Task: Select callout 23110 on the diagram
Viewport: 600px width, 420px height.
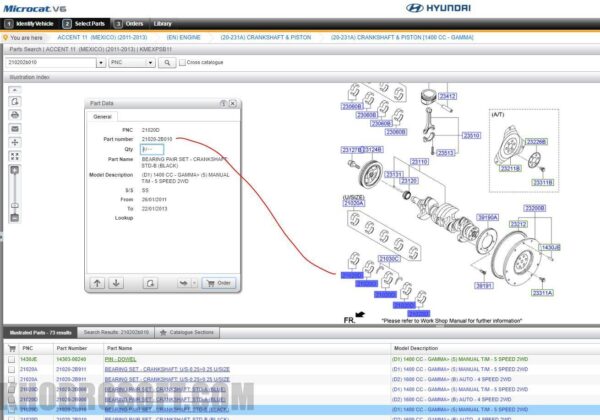Action: click(x=419, y=162)
